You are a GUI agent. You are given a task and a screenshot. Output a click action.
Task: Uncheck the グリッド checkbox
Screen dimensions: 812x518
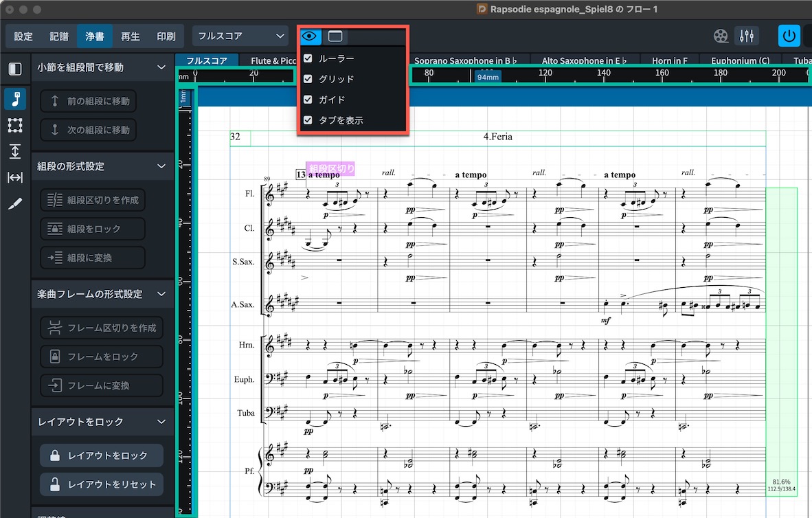(x=308, y=79)
